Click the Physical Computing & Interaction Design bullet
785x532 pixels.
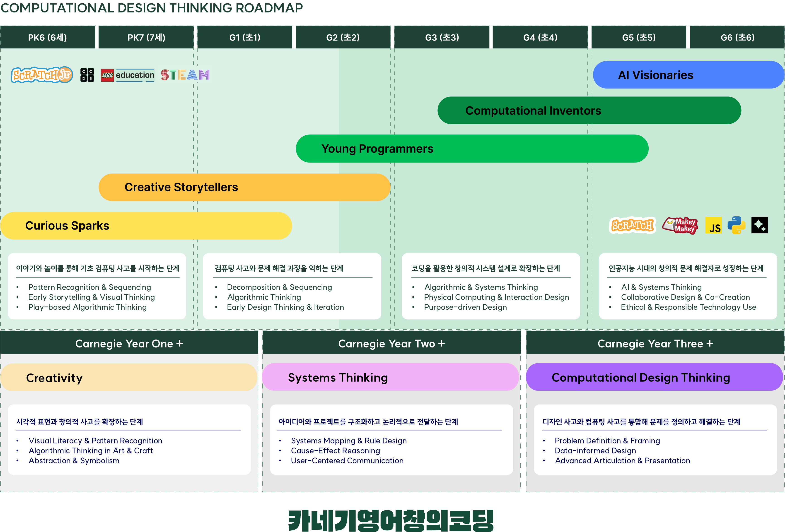tap(496, 297)
